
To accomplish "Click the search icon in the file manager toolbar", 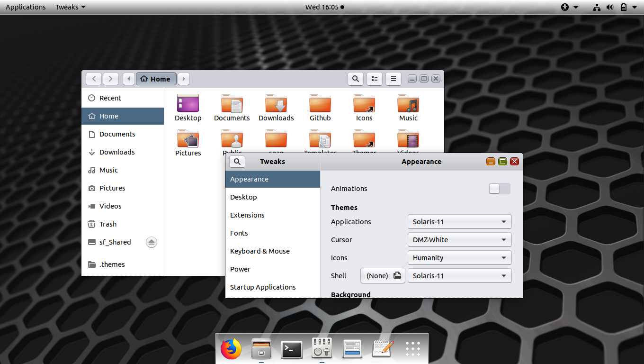I will 355,79.
